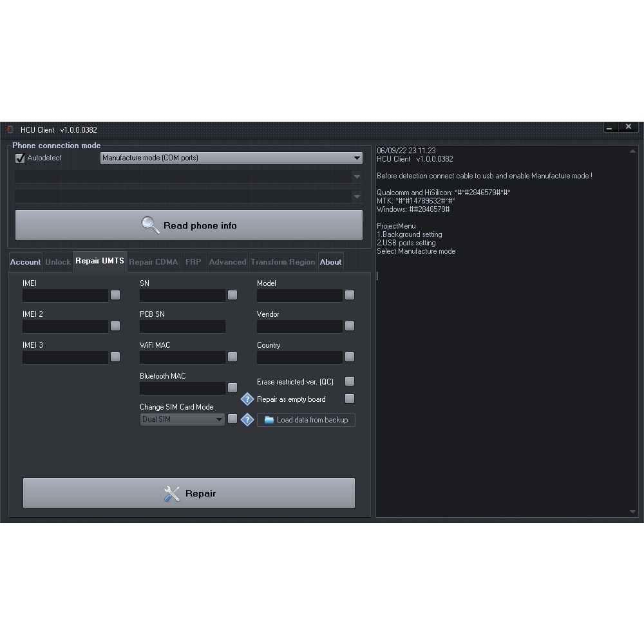This screenshot has width=644, height=644.
Task: Click Load data from backup button
Action: click(306, 420)
